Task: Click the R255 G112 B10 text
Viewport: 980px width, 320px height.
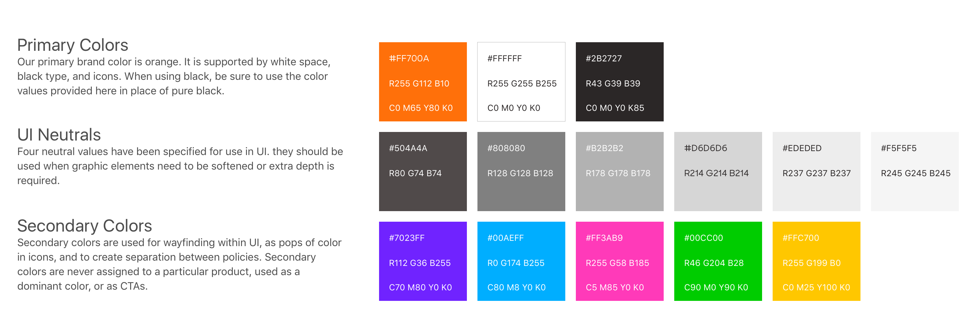Action: [419, 83]
